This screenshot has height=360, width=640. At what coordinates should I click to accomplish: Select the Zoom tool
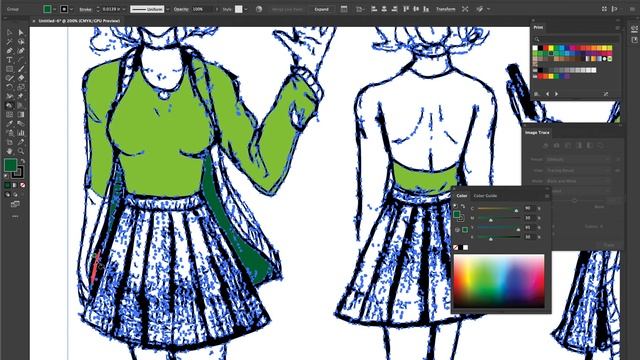pyautogui.click(x=21, y=151)
